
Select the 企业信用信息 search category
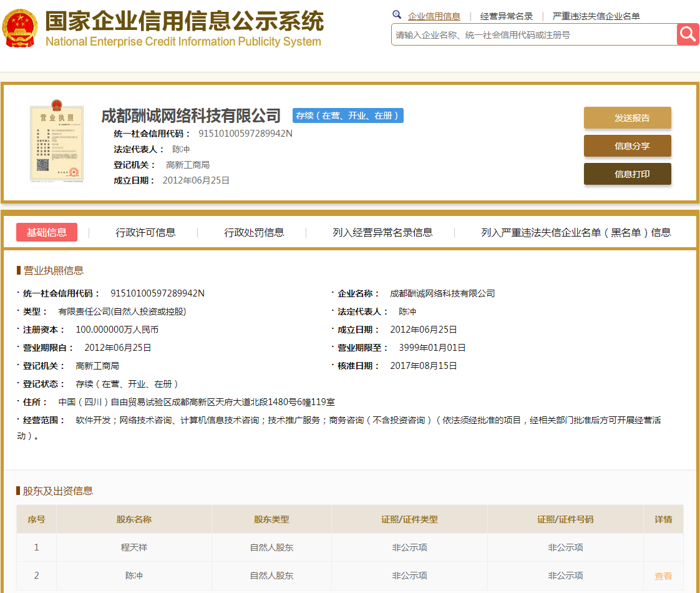tap(434, 16)
